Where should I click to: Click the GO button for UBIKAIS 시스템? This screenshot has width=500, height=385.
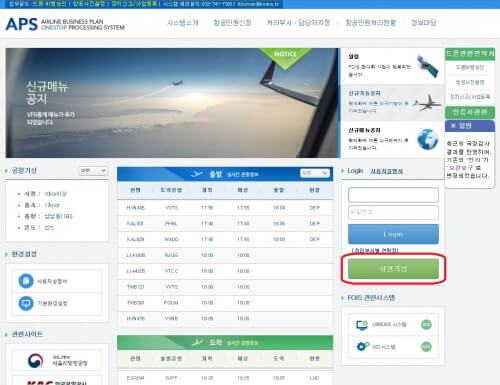(x=426, y=324)
